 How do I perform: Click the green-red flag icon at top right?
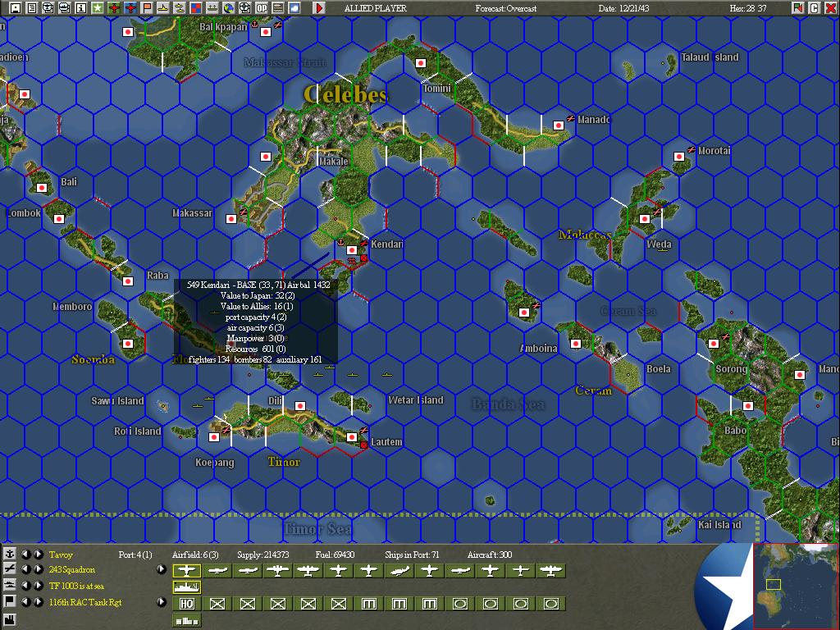(x=798, y=7)
